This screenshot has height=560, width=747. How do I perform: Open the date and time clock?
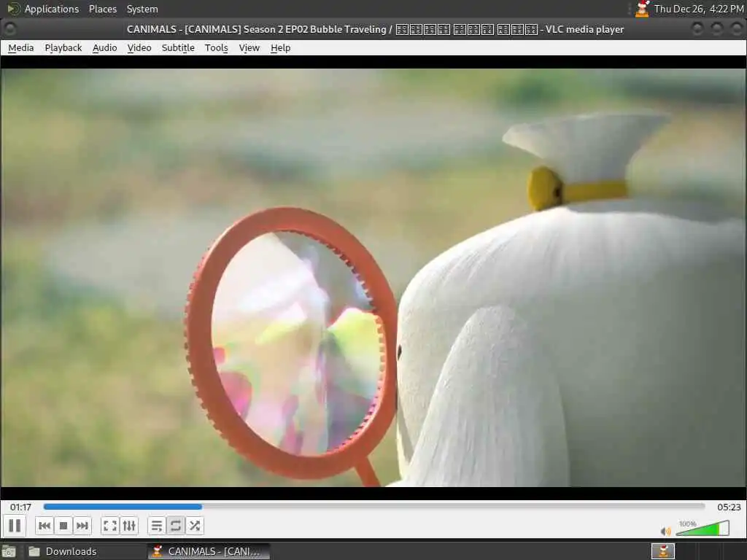(698, 9)
